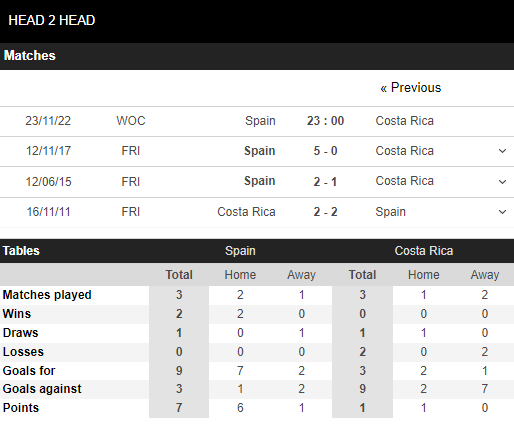Select the Matches section header

coord(30,56)
